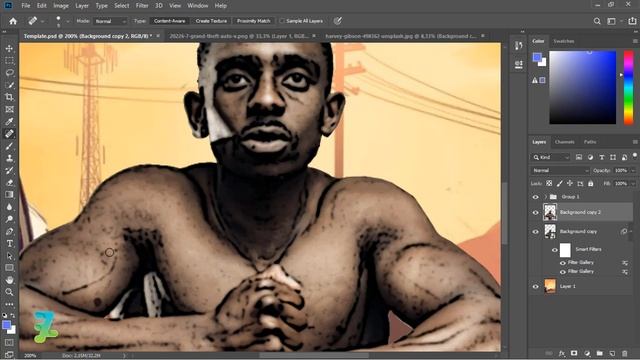Select the Eyedropper tool
640x360 pixels.
(x=9, y=122)
